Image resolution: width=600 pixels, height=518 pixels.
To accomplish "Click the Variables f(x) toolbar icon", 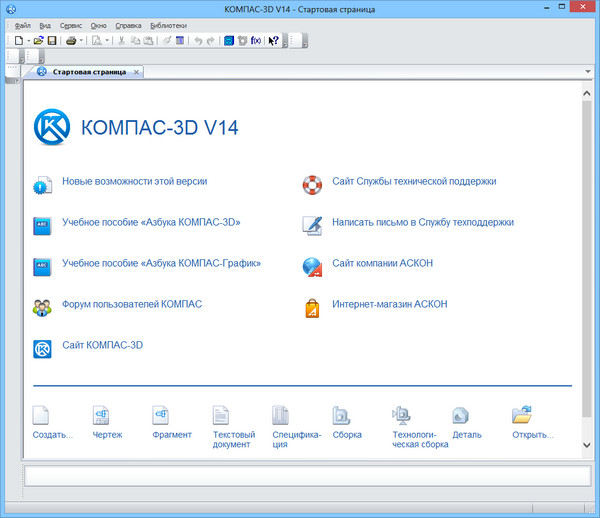I will (x=256, y=40).
